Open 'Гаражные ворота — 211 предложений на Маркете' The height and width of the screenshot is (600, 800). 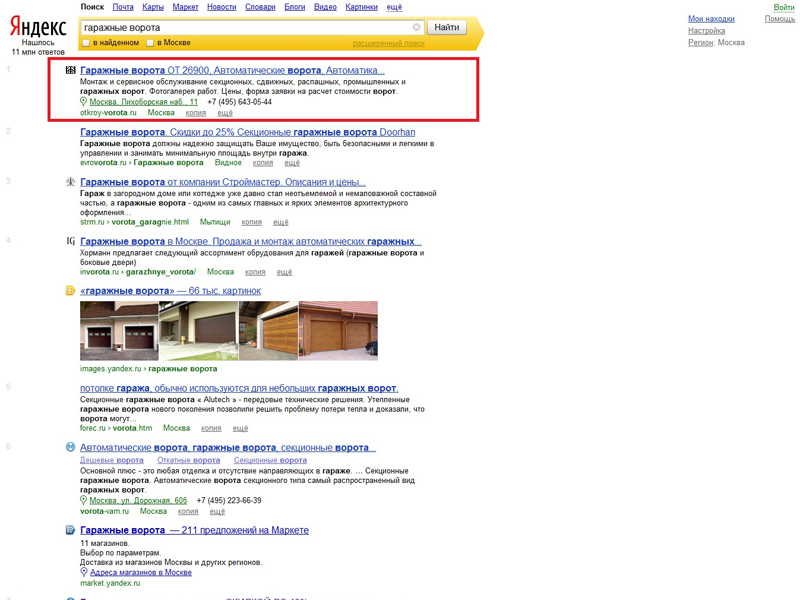pyautogui.click(x=194, y=531)
